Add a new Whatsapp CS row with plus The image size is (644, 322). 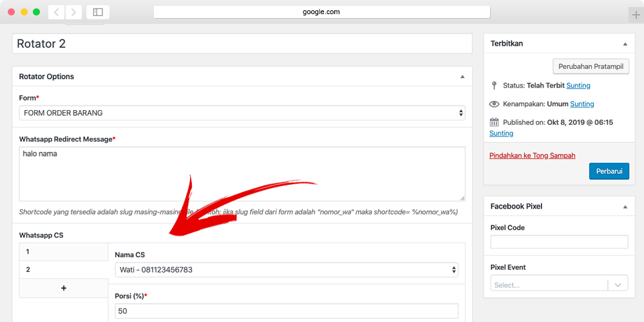(63, 288)
